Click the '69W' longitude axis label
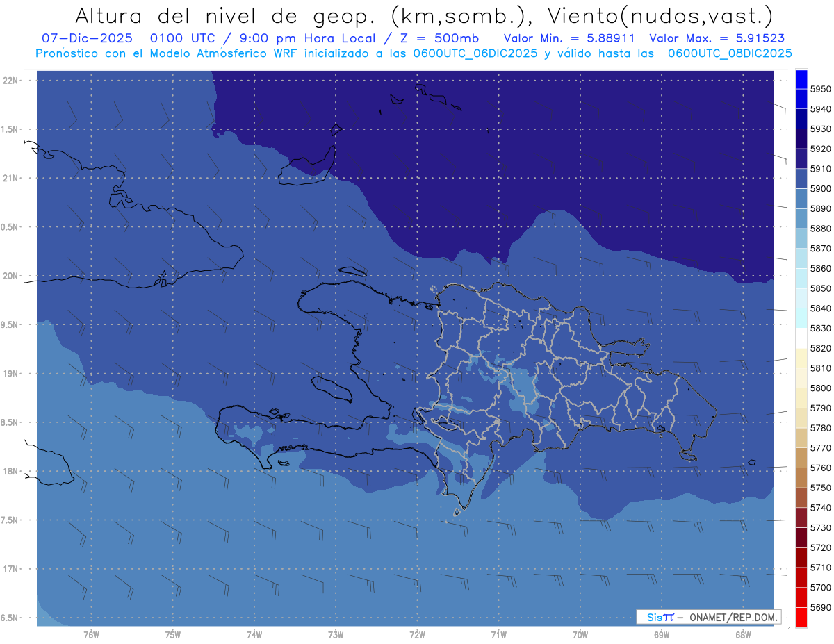Screen dimensions: 834x644 point(662,634)
